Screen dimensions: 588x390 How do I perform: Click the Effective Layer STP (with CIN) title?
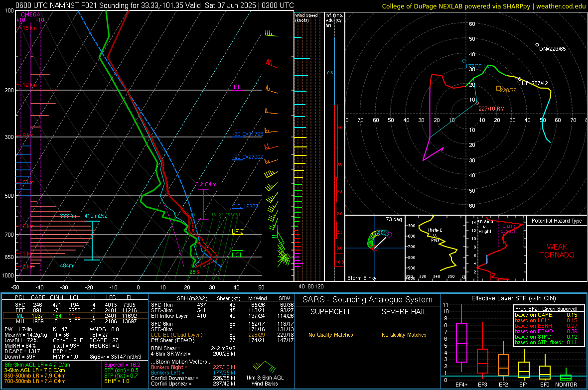(x=513, y=298)
